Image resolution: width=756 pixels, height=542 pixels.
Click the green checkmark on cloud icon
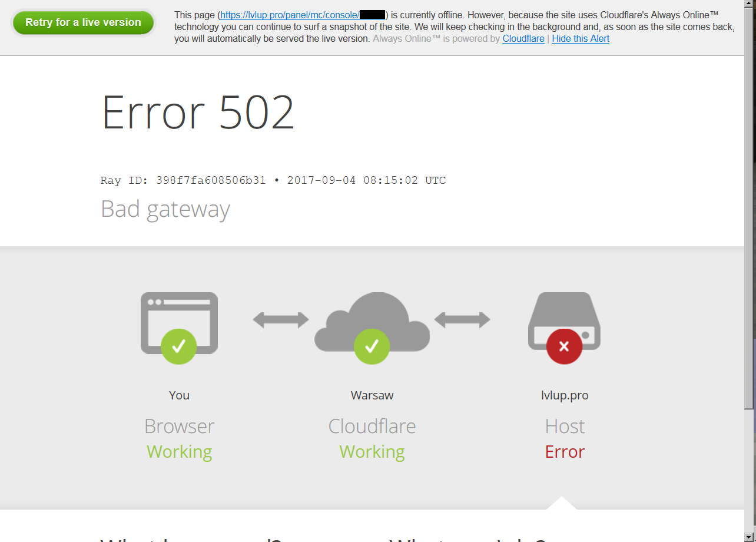[x=372, y=346]
